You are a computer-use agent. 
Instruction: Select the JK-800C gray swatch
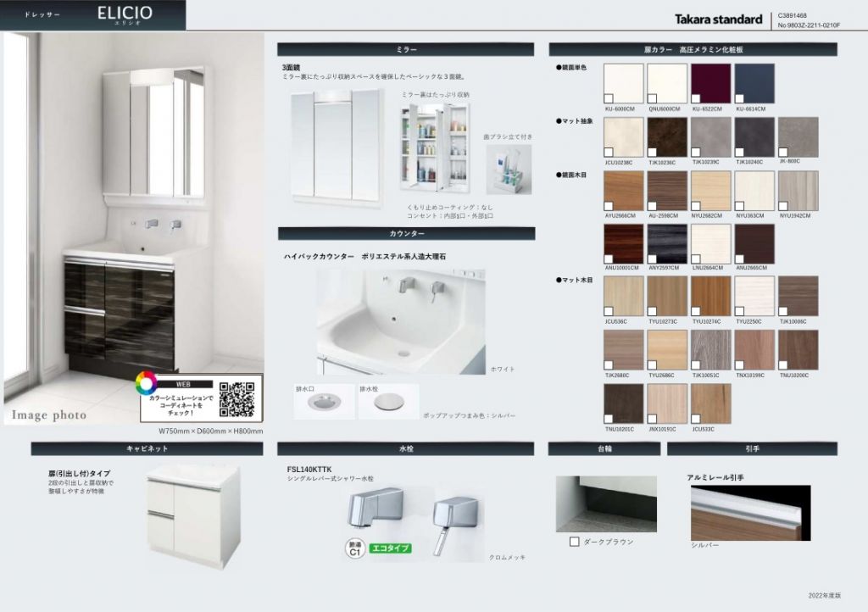click(x=798, y=137)
